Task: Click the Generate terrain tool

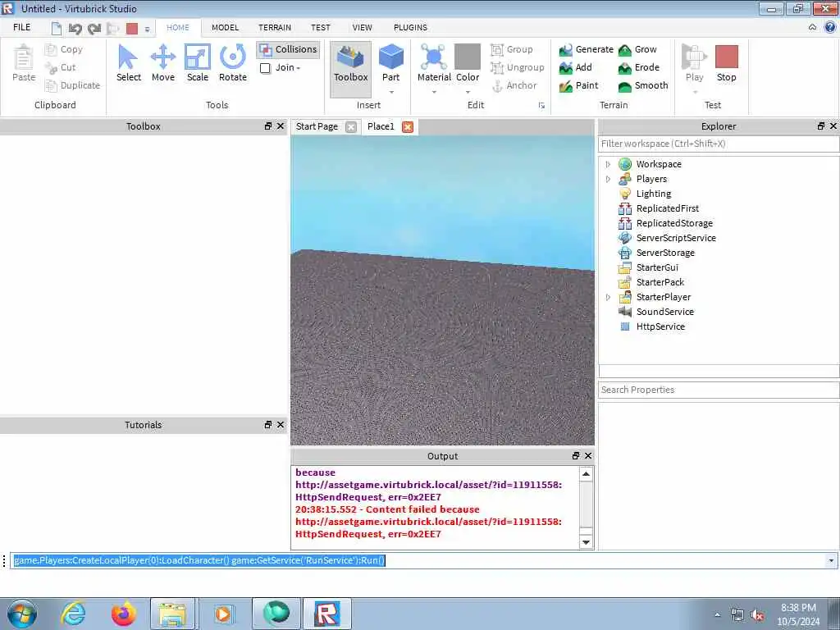Action: click(586, 49)
